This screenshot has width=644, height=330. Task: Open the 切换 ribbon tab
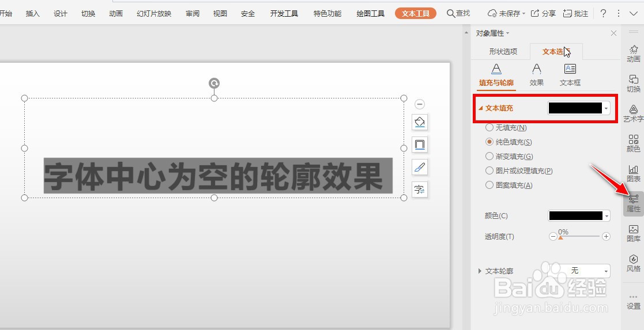pyautogui.click(x=88, y=14)
